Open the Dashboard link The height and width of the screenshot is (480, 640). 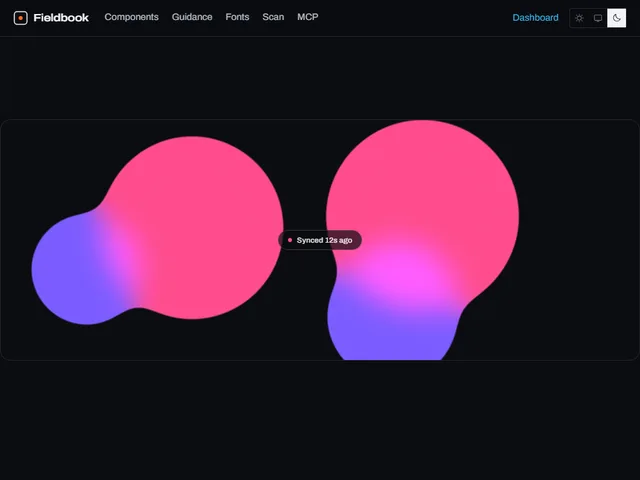tap(535, 18)
